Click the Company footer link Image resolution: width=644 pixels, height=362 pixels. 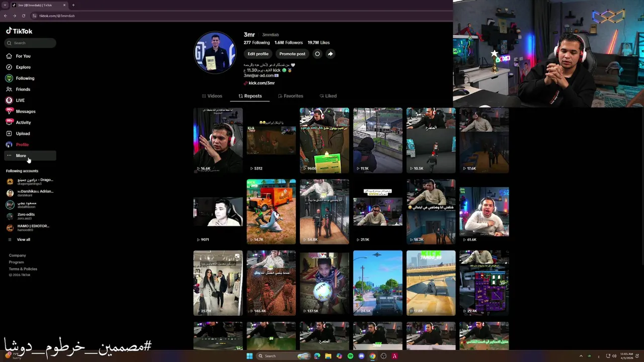(x=17, y=255)
